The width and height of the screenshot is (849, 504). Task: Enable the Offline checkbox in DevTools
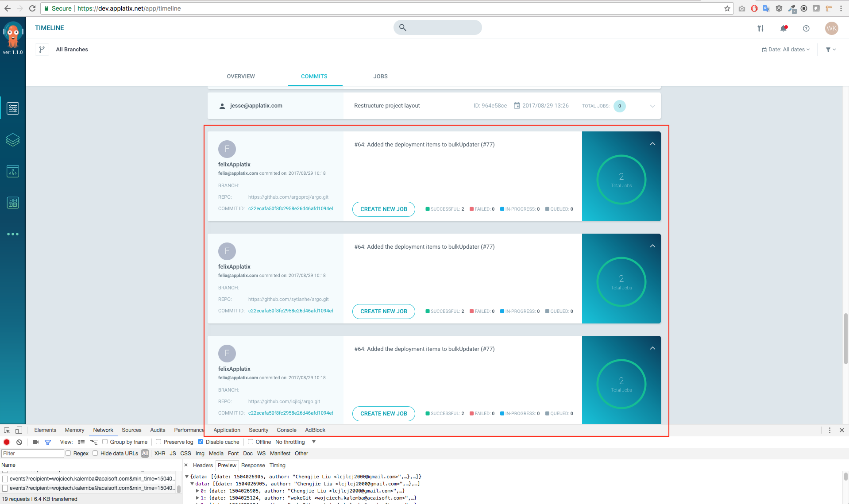251,442
